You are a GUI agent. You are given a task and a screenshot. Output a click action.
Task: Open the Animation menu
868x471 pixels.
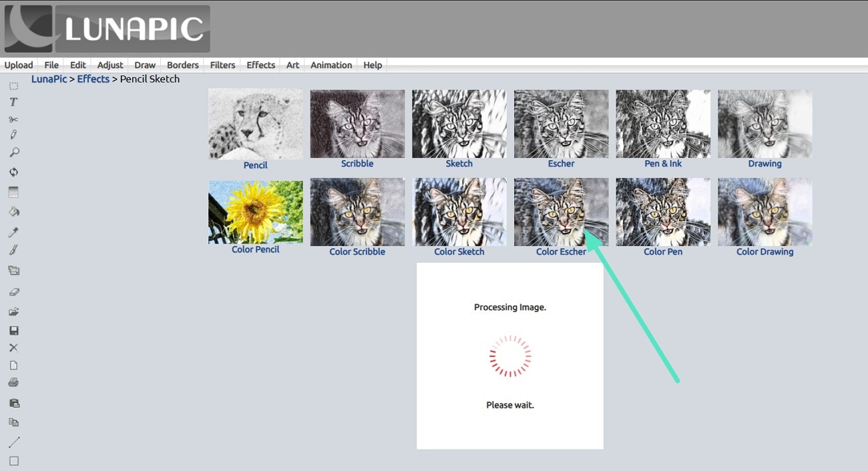pyautogui.click(x=331, y=65)
